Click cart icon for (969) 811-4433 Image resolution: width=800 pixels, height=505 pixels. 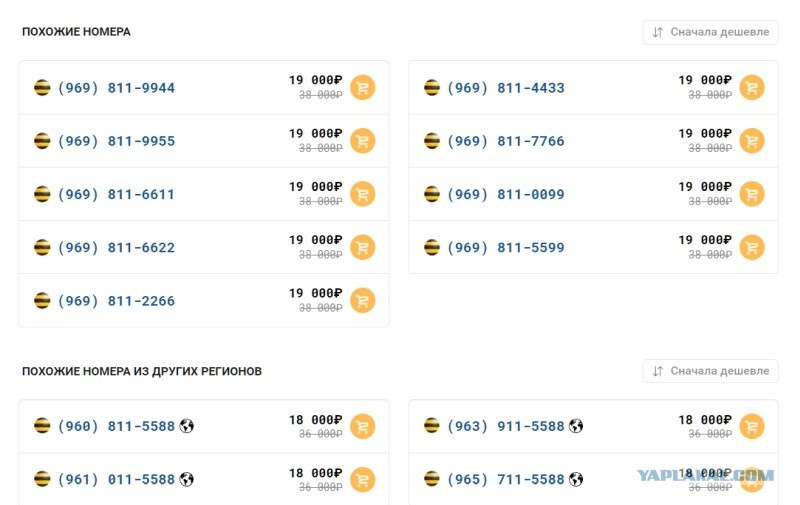752,88
